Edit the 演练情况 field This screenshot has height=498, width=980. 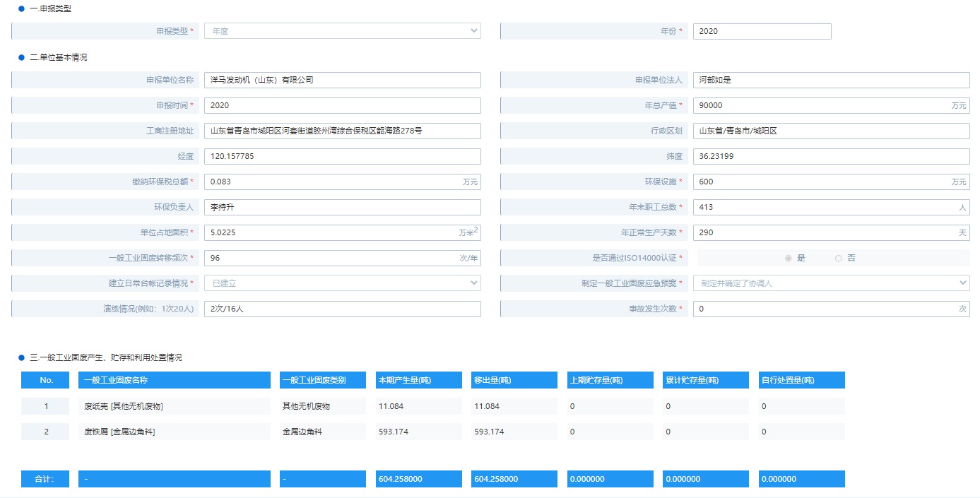(342, 309)
